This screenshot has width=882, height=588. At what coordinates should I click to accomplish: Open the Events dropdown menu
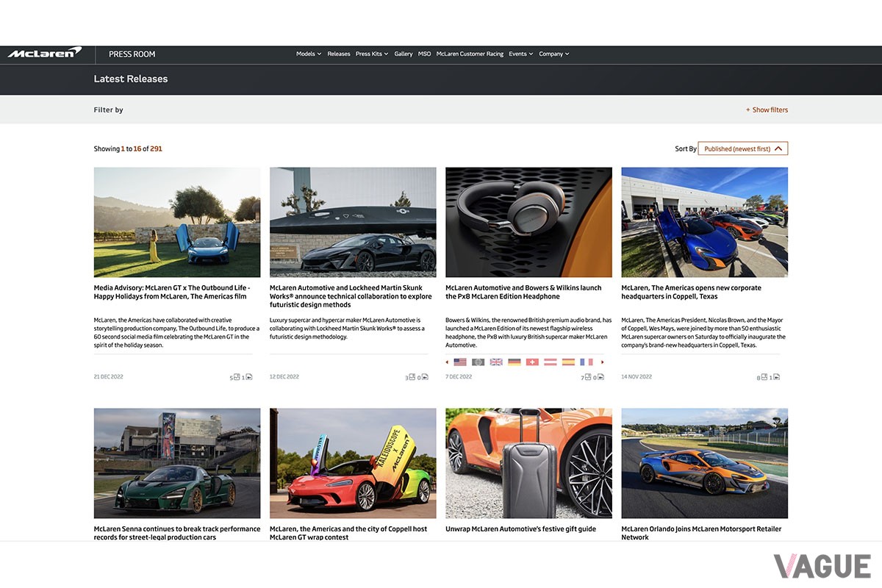coord(520,54)
